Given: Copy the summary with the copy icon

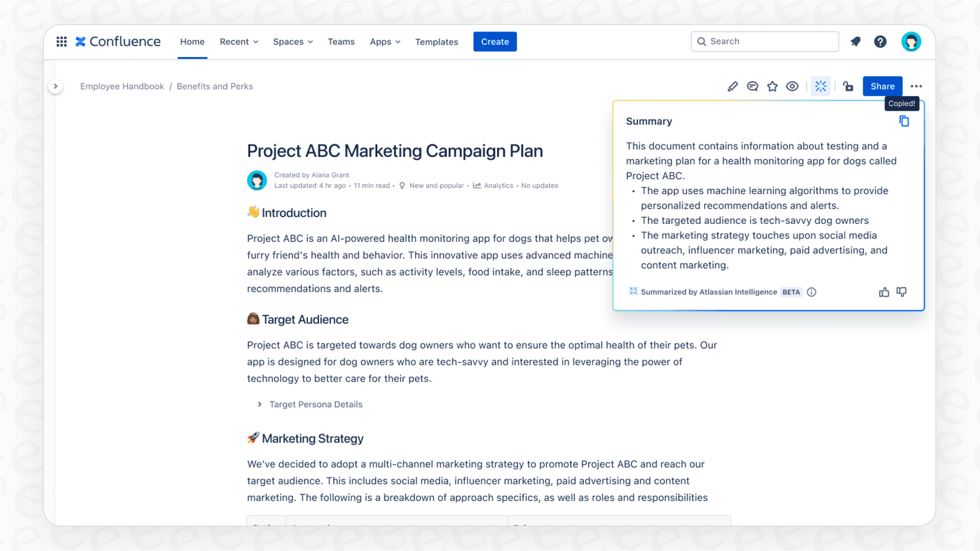Looking at the screenshot, I should point(904,121).
